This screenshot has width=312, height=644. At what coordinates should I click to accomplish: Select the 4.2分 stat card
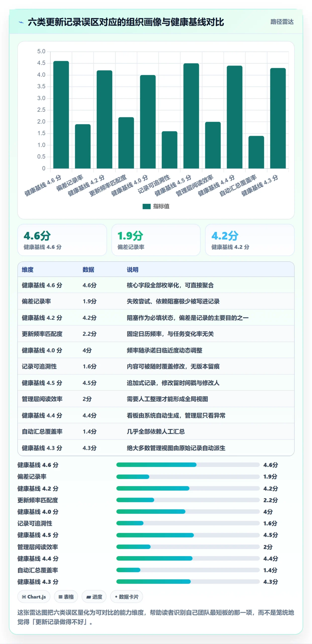point(250,240)
